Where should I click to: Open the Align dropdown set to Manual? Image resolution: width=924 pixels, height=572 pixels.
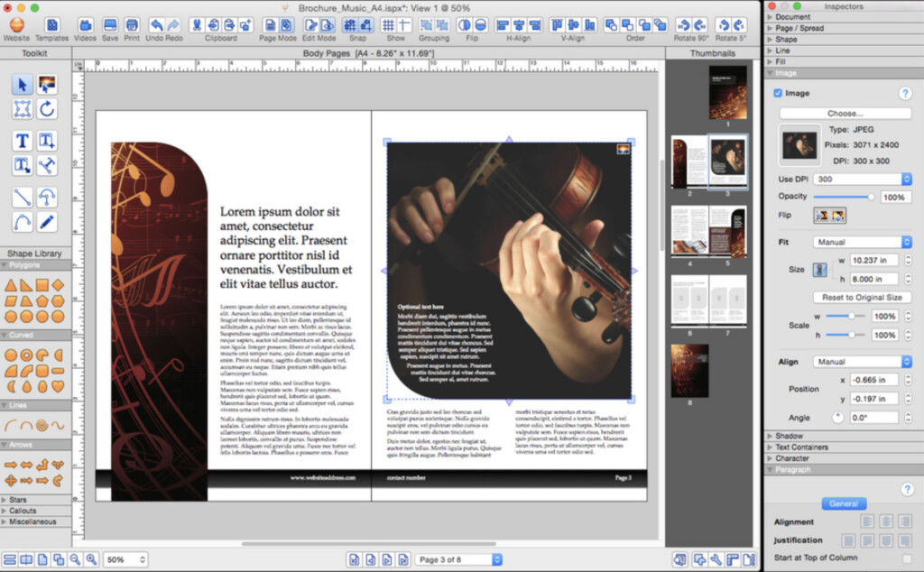tap(863, 362)
